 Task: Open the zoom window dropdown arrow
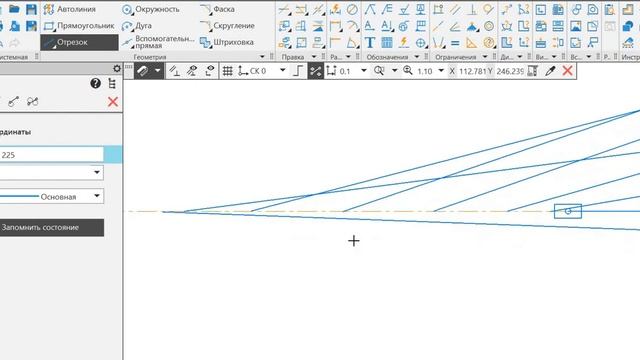(394, 71)
